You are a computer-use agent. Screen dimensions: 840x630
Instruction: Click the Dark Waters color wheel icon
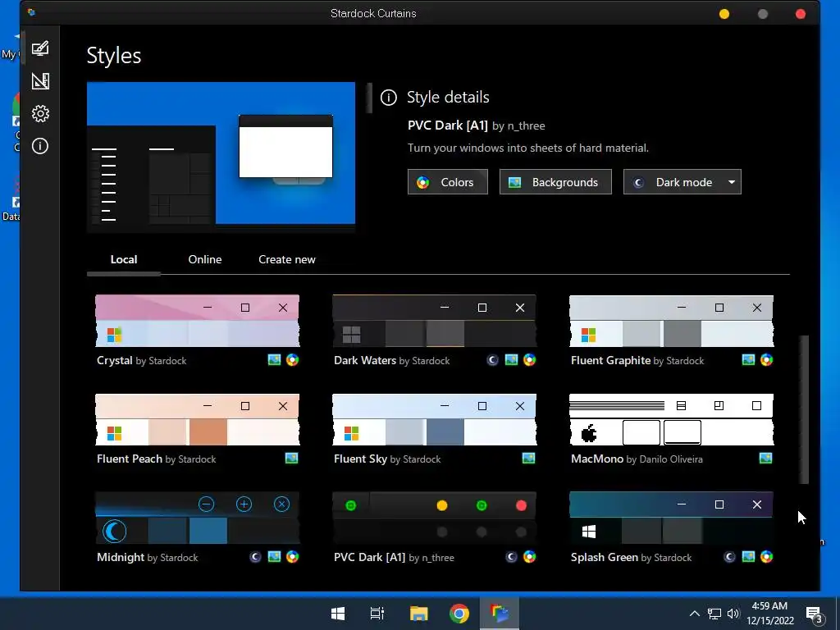529,359
